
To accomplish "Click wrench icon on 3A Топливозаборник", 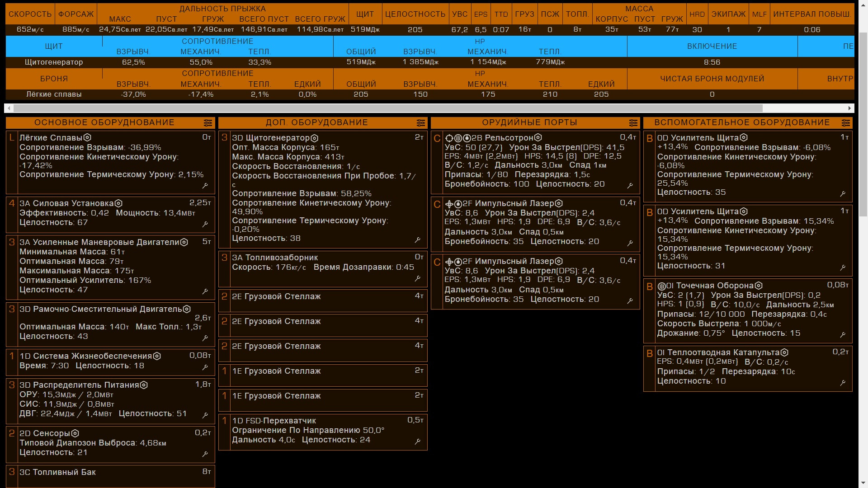I will (x=418, y=279).
